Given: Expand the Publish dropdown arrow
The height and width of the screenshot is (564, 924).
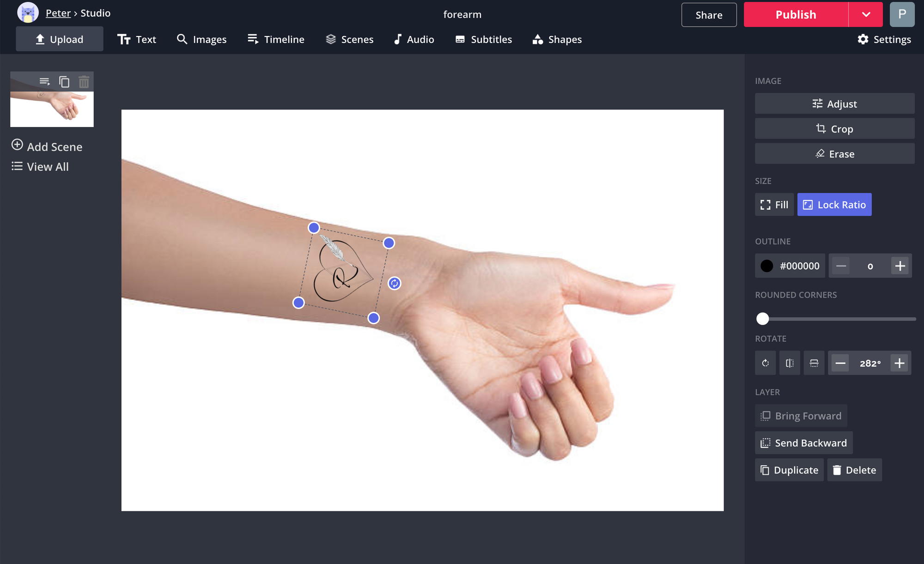Looking at the screenshot, I should point(866,14).
